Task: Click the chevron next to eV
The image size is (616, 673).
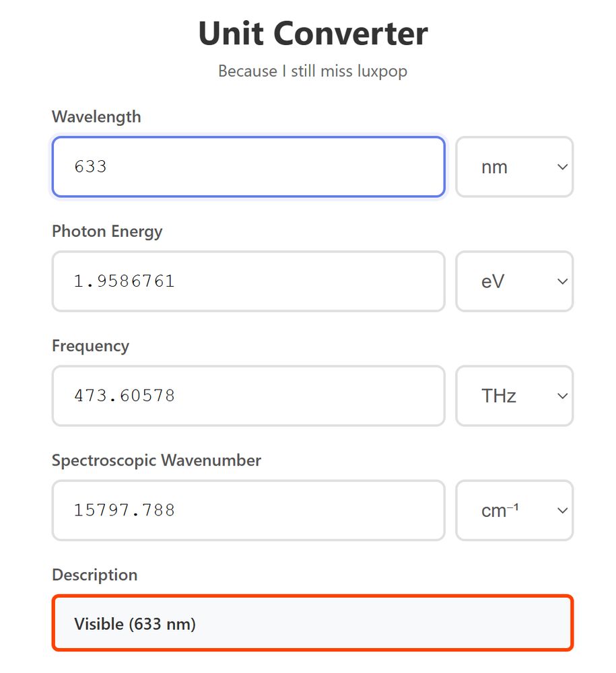Action: 562,281
